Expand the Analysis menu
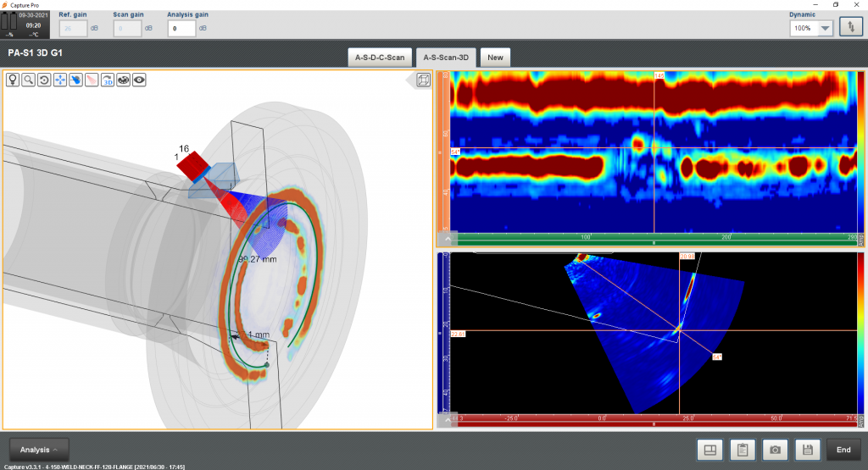 coord(39,450)
